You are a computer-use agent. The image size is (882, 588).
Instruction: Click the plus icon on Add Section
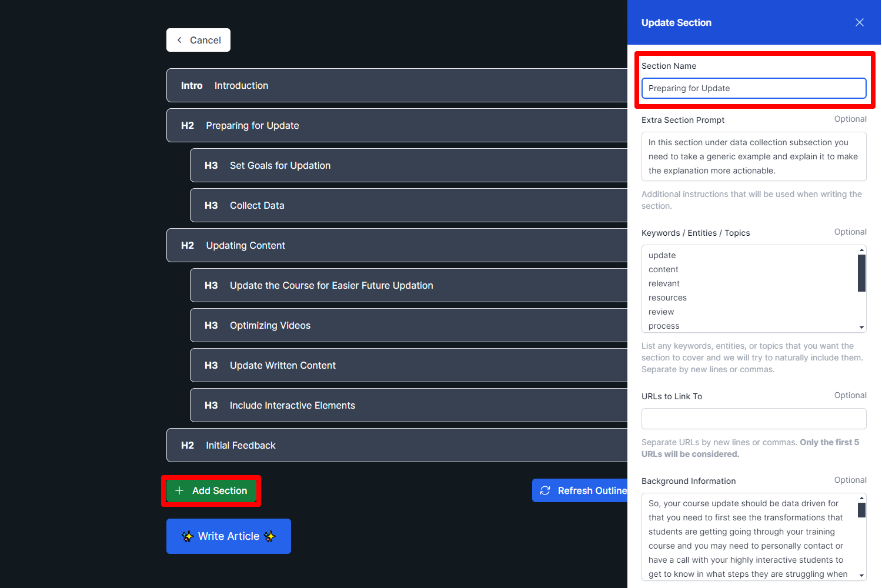pyautogui.click(x=179, y=490)
